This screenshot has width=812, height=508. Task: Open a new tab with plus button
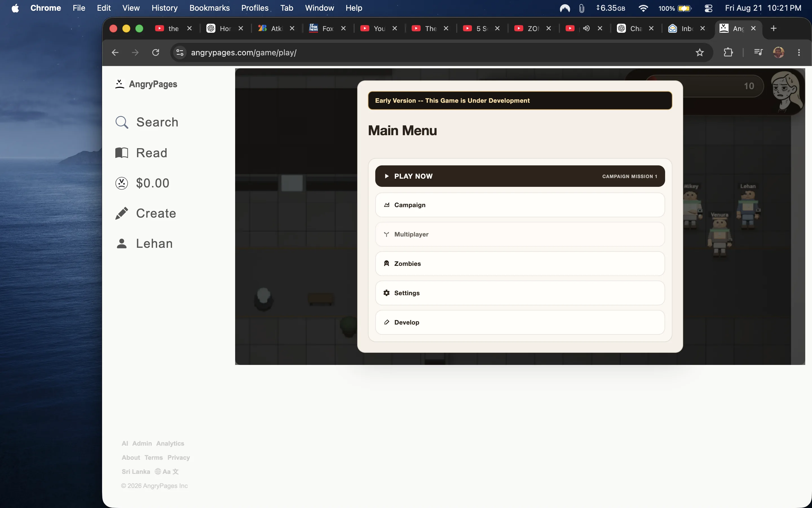click(x=774, y=29)
